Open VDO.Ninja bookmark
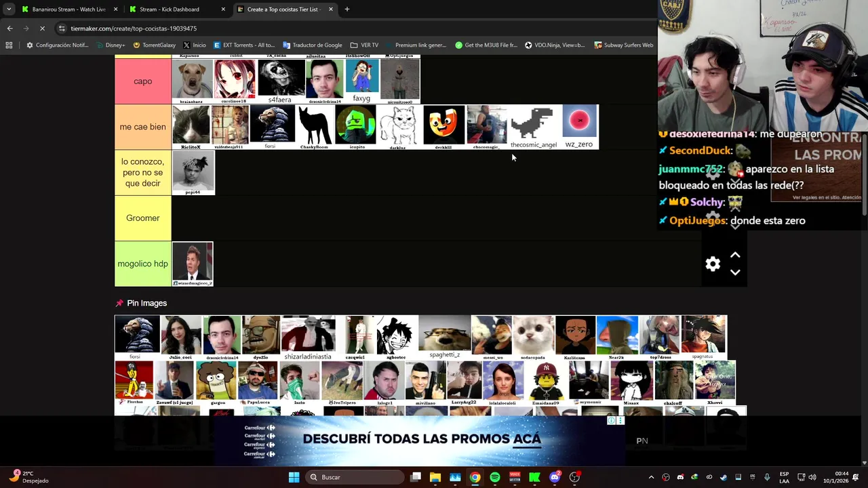This screenshot has width=868, height=488. click(x=555, y=45)
